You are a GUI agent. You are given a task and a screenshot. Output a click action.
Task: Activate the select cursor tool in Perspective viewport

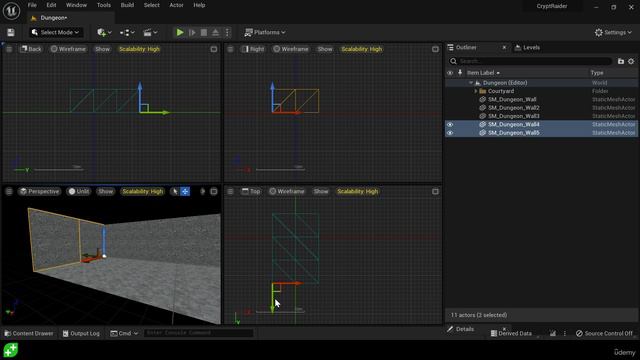[175, 191]
